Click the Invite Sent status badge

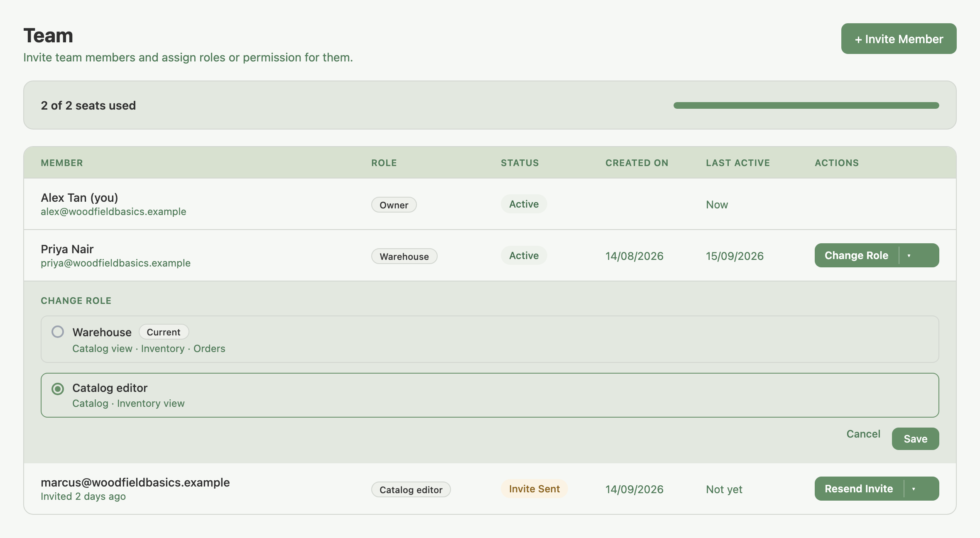pos(534,489)
